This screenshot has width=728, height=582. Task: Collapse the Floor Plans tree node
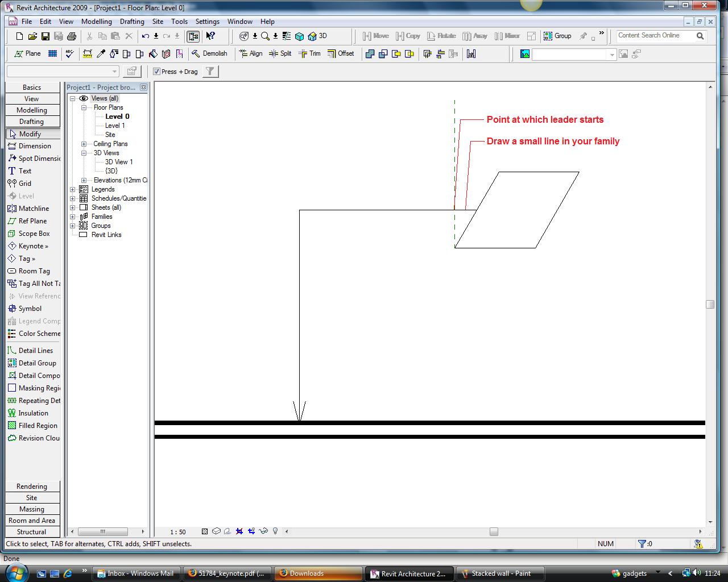84,107
